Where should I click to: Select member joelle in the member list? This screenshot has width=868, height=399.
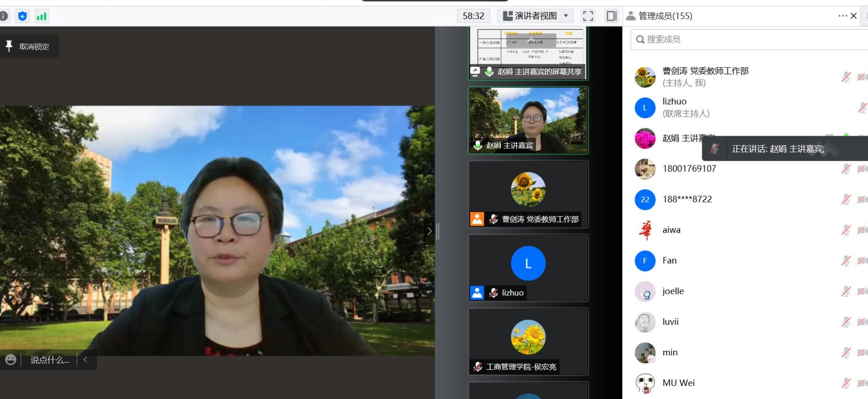tap(673, 291)
